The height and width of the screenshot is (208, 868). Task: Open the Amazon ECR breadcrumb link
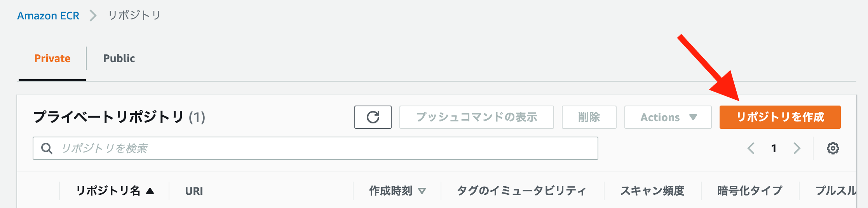pos(48,16)
